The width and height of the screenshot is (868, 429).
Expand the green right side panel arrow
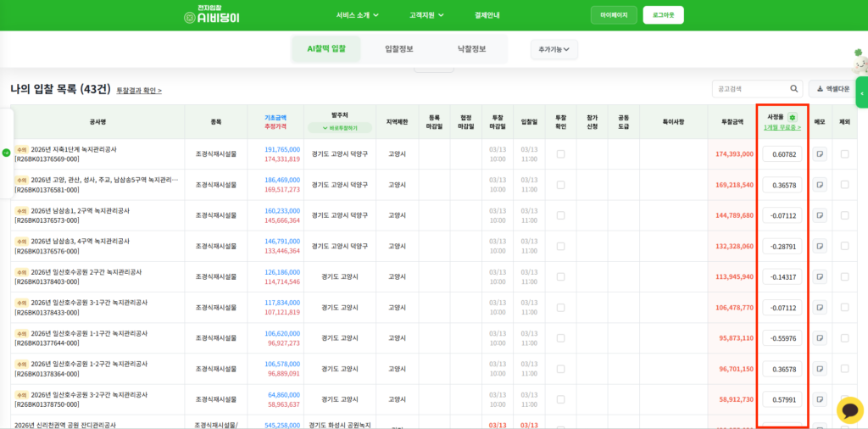pyautogui.click(x=862, y=92)
